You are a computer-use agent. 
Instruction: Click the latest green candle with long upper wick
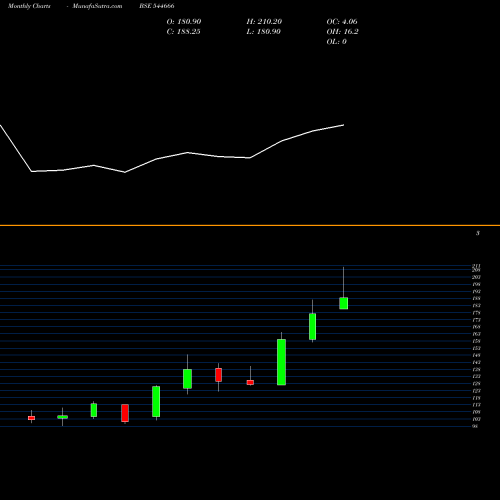[344, 303]
